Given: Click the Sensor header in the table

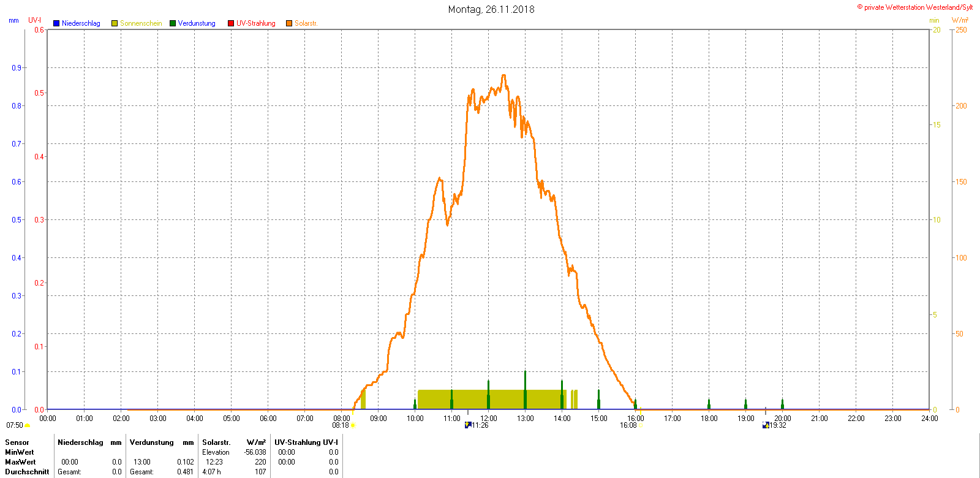Looking at the screenshot, I should pos(17,442).
